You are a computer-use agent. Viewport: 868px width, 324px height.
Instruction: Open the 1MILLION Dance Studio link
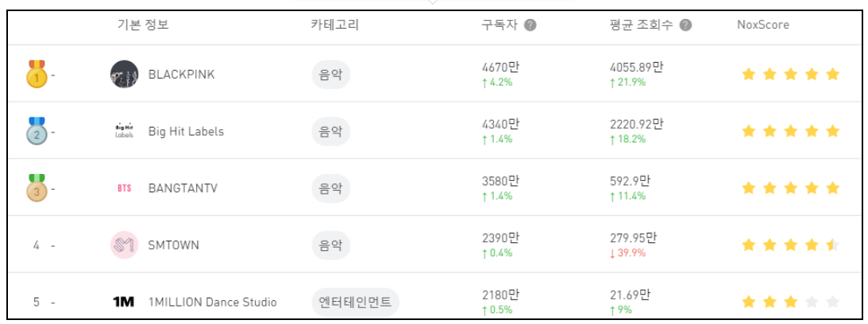(213, 303)
